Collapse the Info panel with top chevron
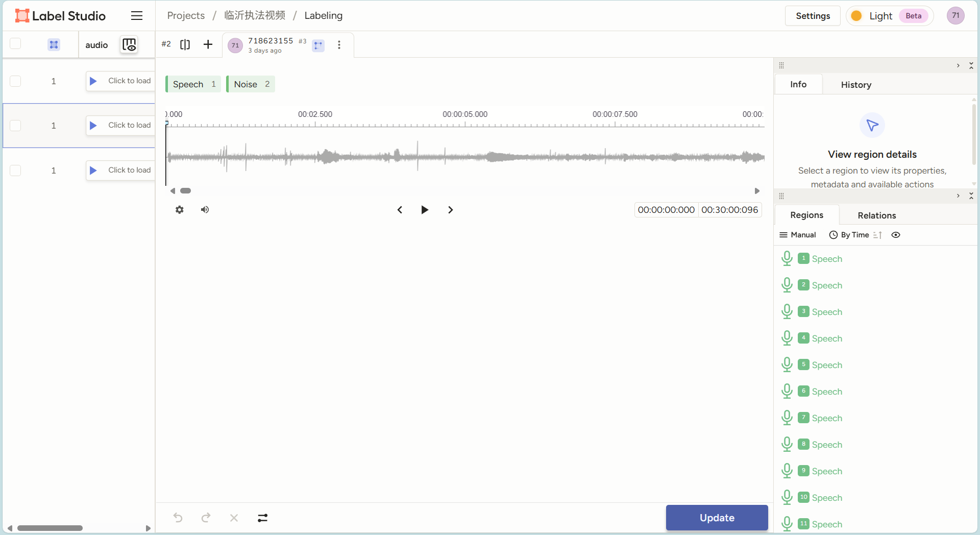This screenshot has height=535, width=980. click(x=958, y=65)
